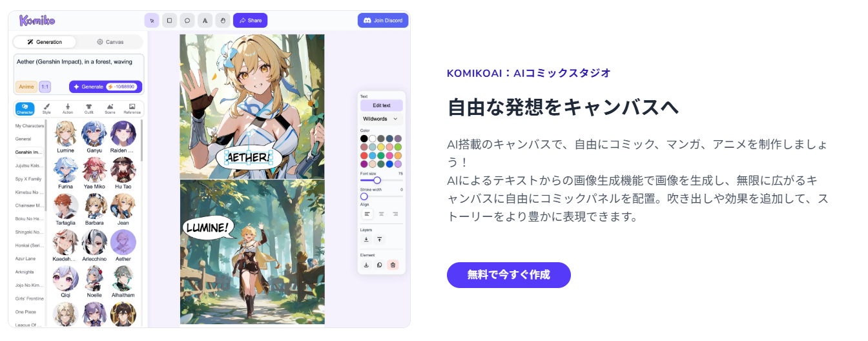Screen dimensions: 868x341
Task: Choose the rectangle frame tool
Action: point(170,20)
